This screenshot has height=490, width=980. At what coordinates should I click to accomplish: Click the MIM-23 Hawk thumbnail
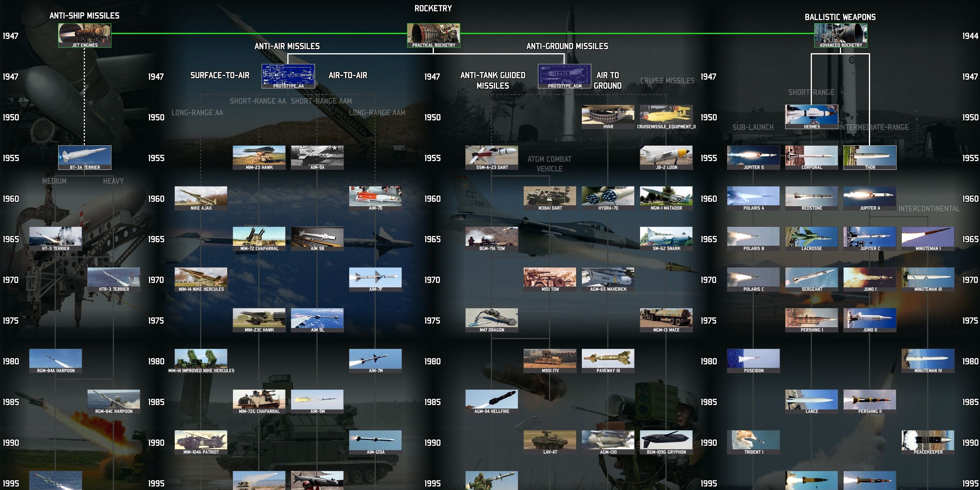259,157
